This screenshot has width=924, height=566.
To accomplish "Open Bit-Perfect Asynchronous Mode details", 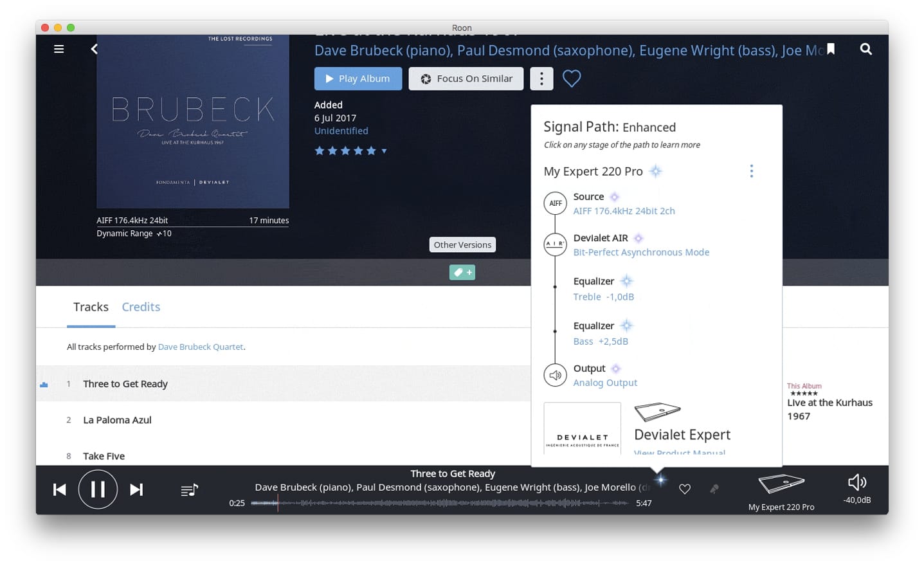I will coord(641,252).
